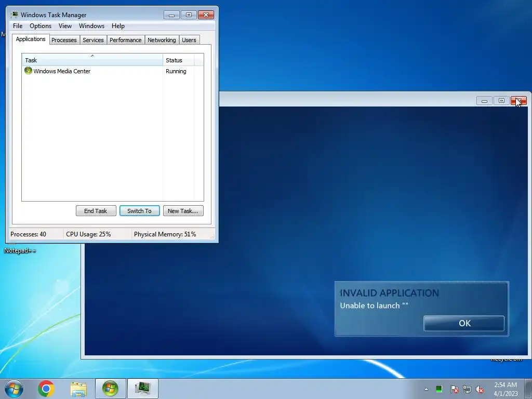532x399 pixels.
Task: Close the Windows Task Manager window
Action: [206, 15]
